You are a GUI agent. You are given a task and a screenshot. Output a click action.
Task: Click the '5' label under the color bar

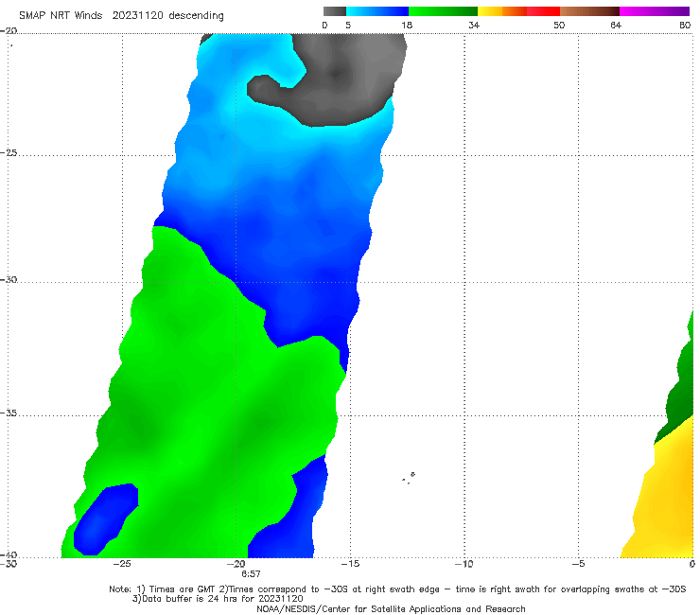(x=348, y=26)
